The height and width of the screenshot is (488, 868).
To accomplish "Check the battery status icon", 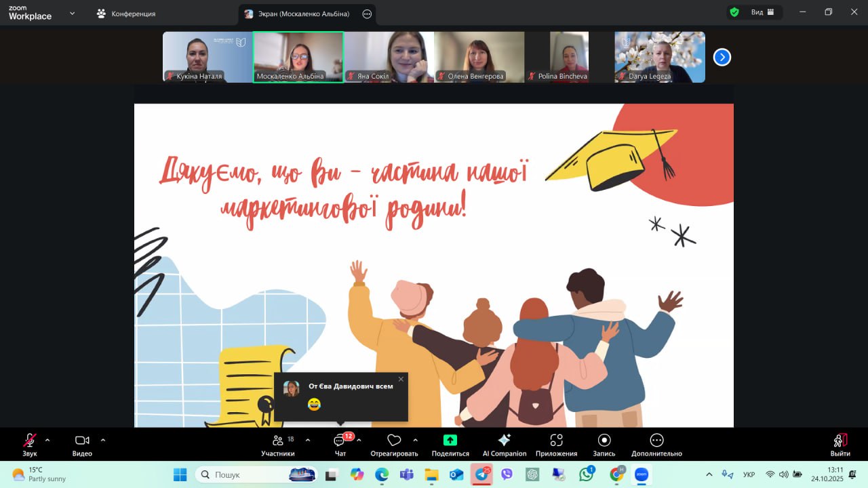I will 797,474.
